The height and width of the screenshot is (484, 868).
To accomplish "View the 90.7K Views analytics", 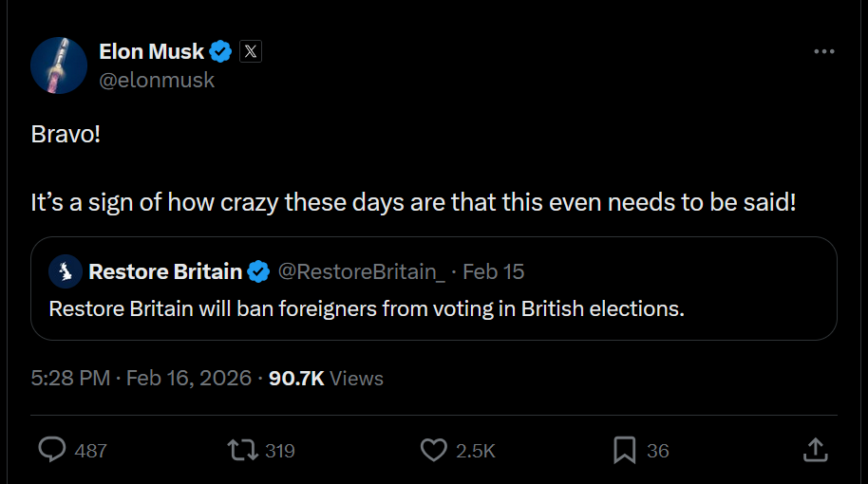I will (x=326, y=378).
